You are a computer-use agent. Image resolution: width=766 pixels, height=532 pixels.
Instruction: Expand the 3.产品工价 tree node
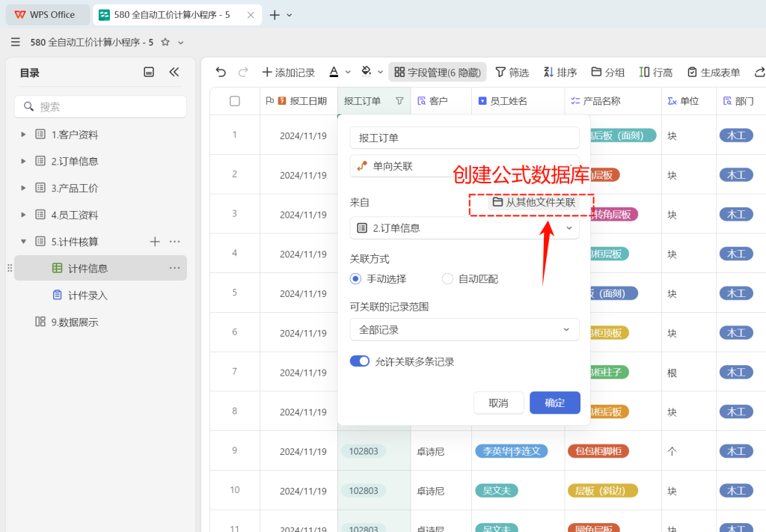23,188
